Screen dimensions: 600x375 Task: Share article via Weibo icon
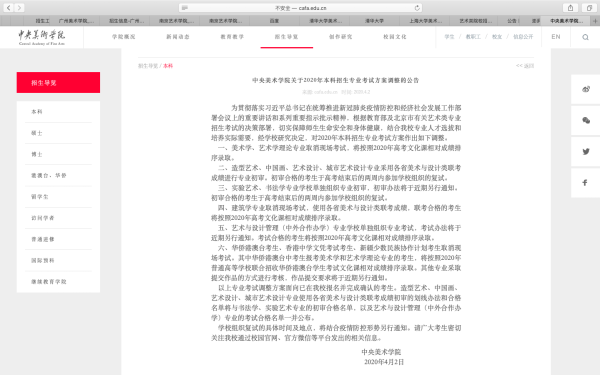pos(586,89)
